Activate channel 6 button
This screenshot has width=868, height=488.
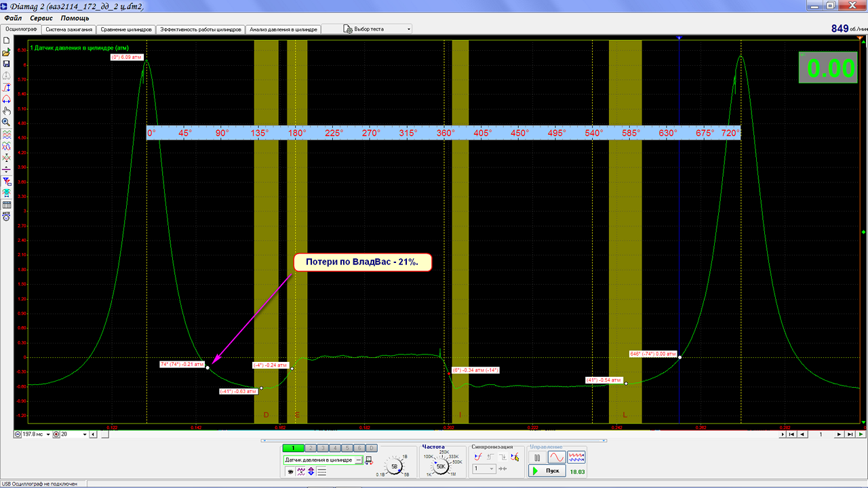coord(359,447)
